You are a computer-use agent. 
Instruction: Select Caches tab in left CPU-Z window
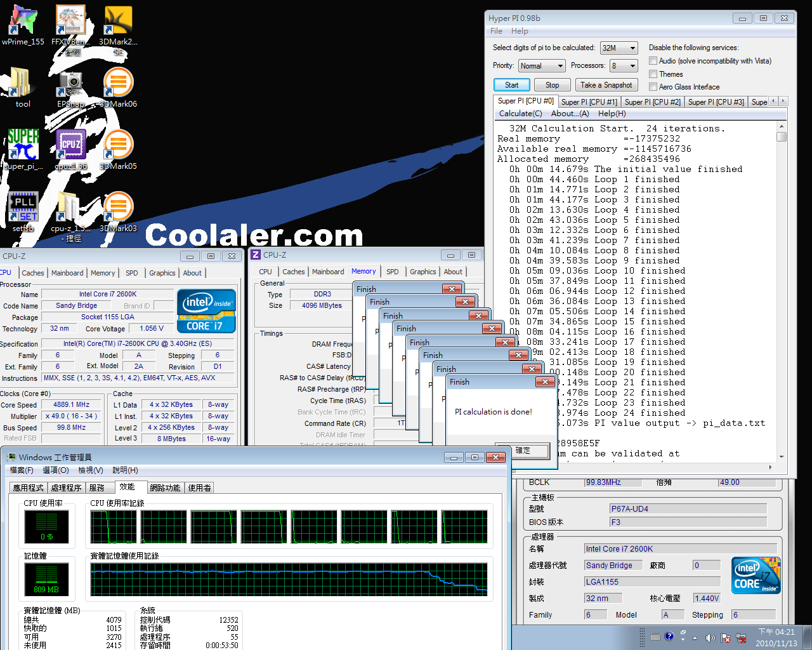pyautogui.click(x=33, y=273)
